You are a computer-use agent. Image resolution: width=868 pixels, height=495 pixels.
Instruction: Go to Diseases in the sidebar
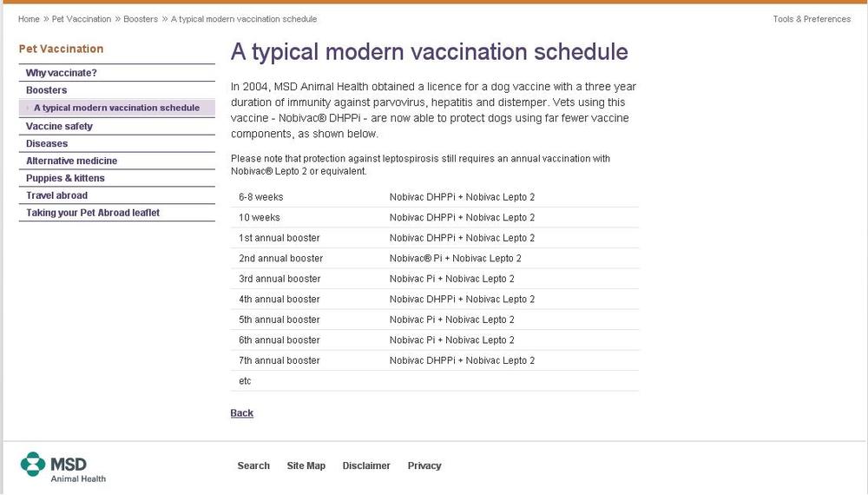point(47,143)
